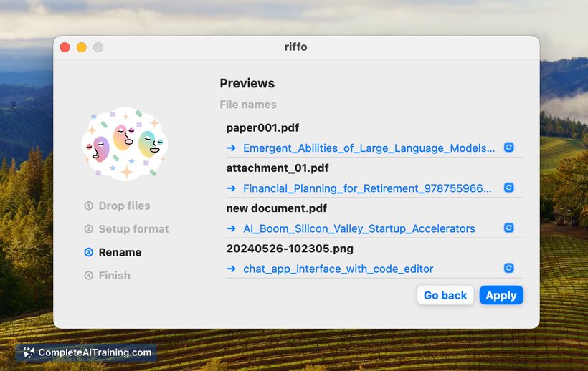Regenerate name for new document.pdf
The height and width of the screenshot is (371, 588).
point(508,228)
